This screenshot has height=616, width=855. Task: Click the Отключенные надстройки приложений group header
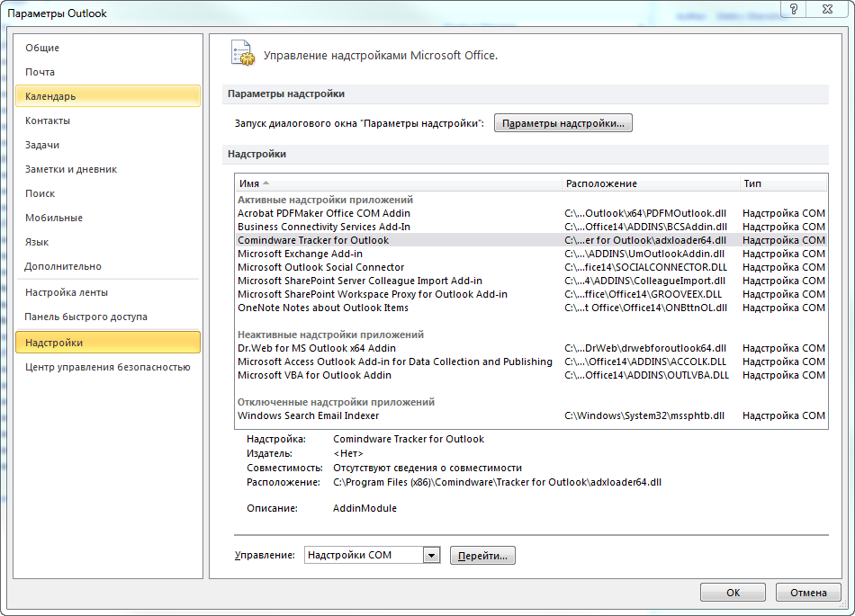(336, 402)
